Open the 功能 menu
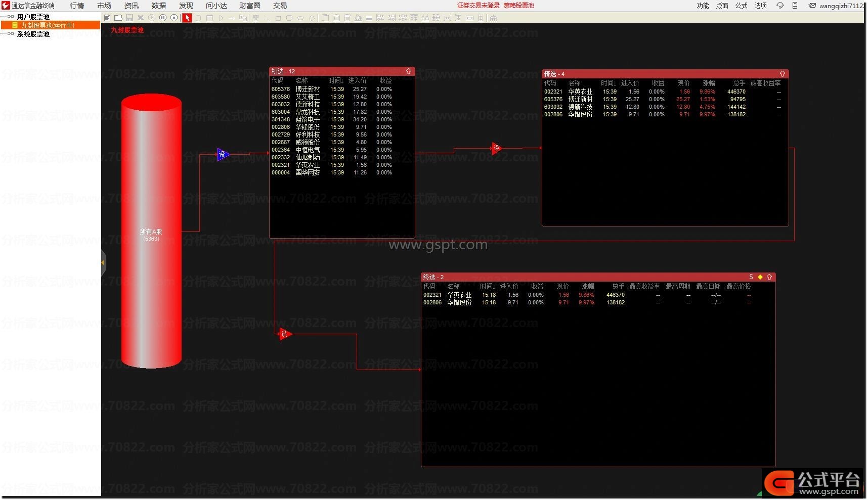Viewport: 868px width, 500px height. tap(703, 6)
